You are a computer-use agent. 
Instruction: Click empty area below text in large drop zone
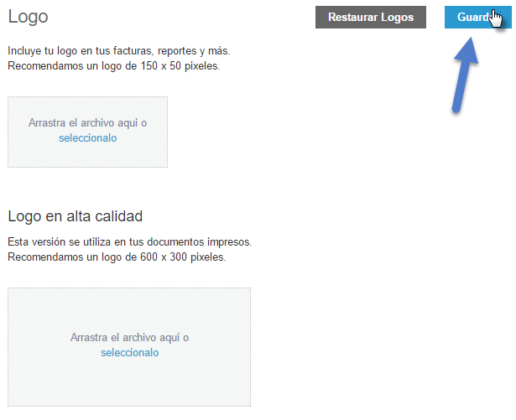pyautogui.click(x=129, y=383)
